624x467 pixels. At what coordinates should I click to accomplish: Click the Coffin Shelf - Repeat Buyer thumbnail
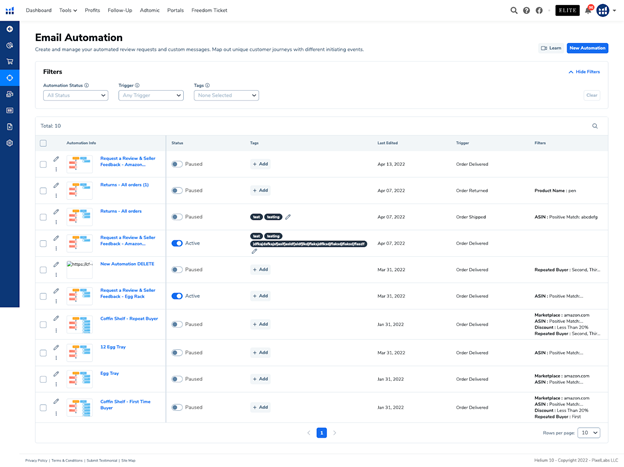tap(80, 325)
